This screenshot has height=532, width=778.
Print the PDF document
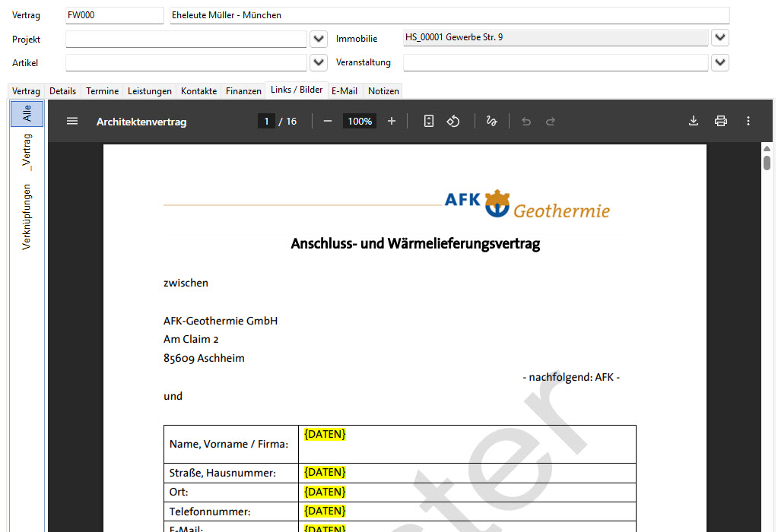tap(721, 122)
